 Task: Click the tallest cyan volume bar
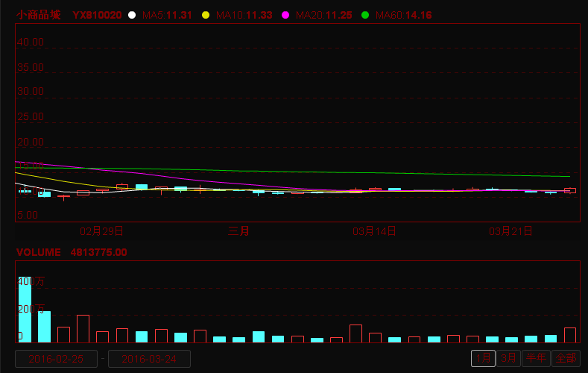(25, 310)
